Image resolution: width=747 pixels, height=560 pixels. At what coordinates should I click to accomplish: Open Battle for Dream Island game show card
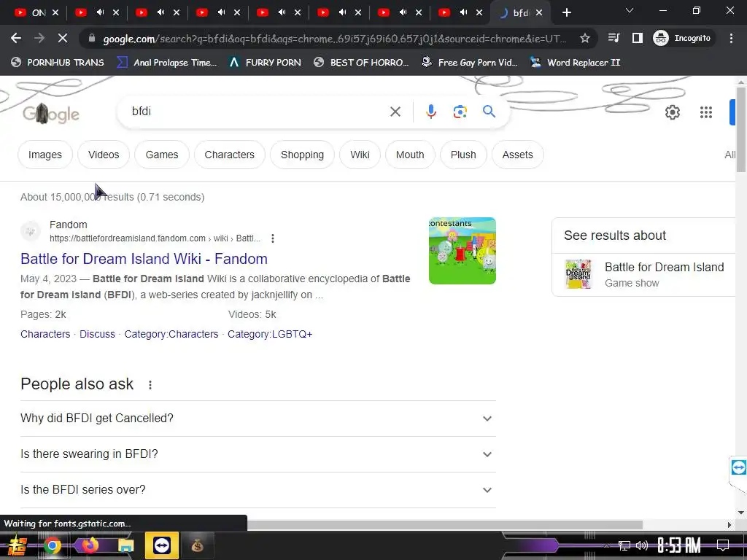(645, 274)
